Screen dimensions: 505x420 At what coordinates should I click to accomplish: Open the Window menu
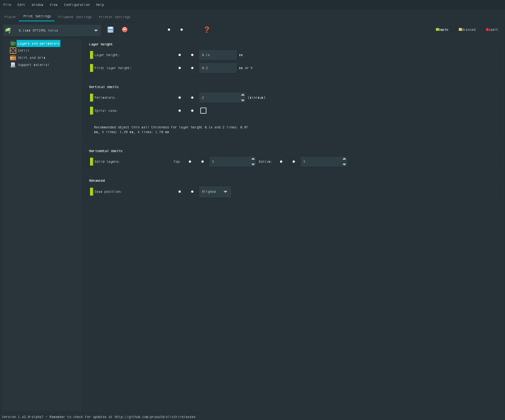pos(38,5)
